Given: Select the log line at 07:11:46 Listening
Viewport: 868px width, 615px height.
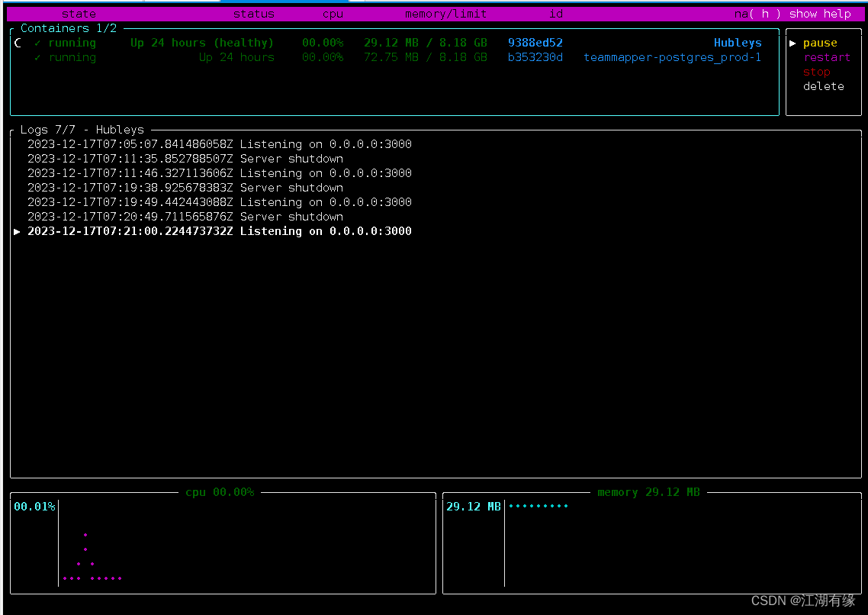Looking at the screenshot, I should (219, 173).
